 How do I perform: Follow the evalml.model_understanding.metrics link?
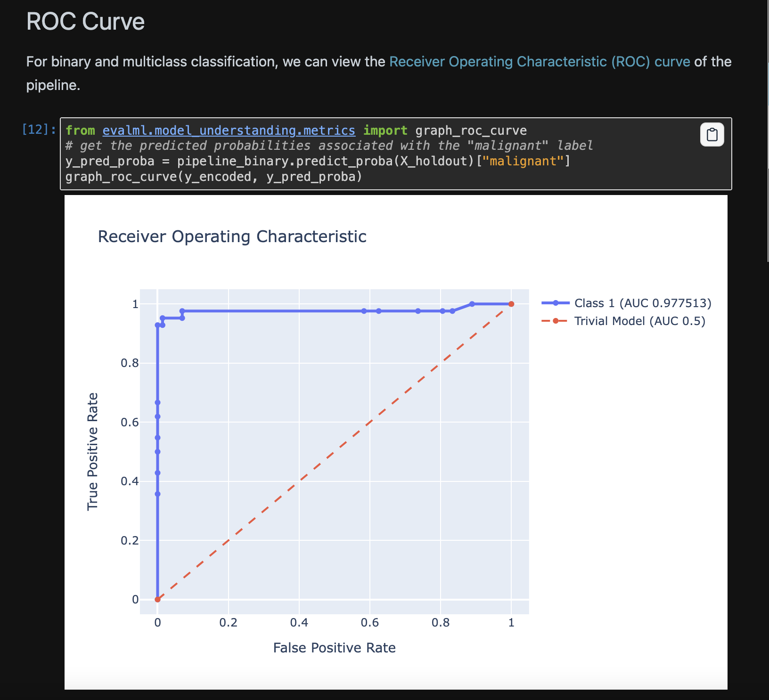[229, 130]
